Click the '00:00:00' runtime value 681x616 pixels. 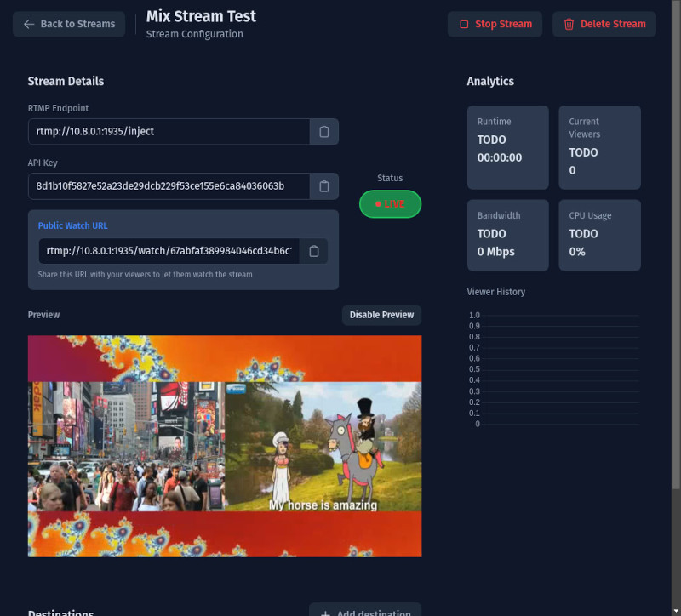pos(500,157)
